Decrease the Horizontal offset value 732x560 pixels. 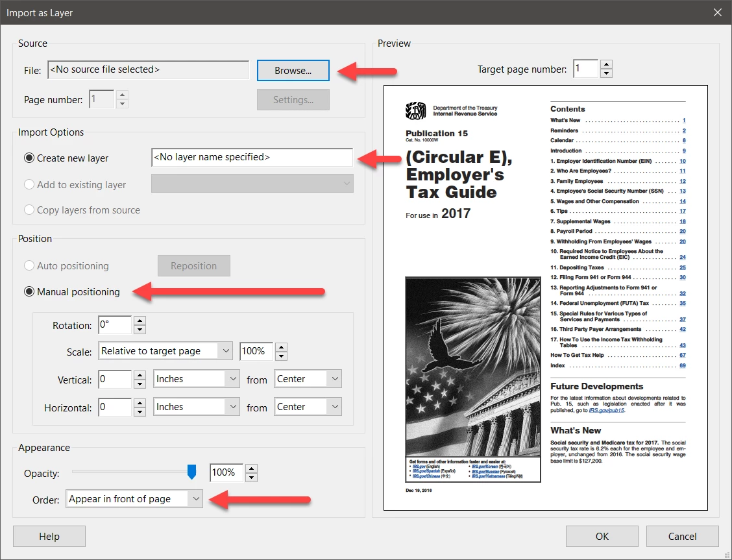pos(140,411)
